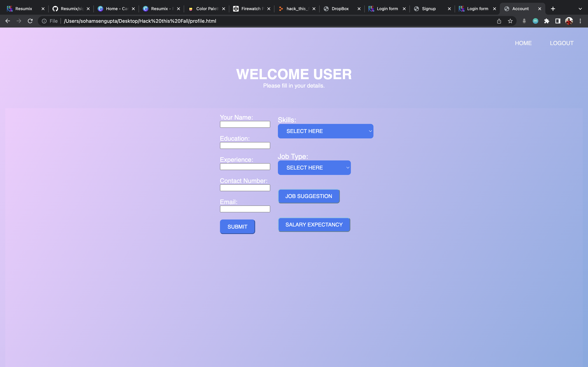Open the Chrome three-dot menu
Screen dimensions: 588x367
pos(580,21)
